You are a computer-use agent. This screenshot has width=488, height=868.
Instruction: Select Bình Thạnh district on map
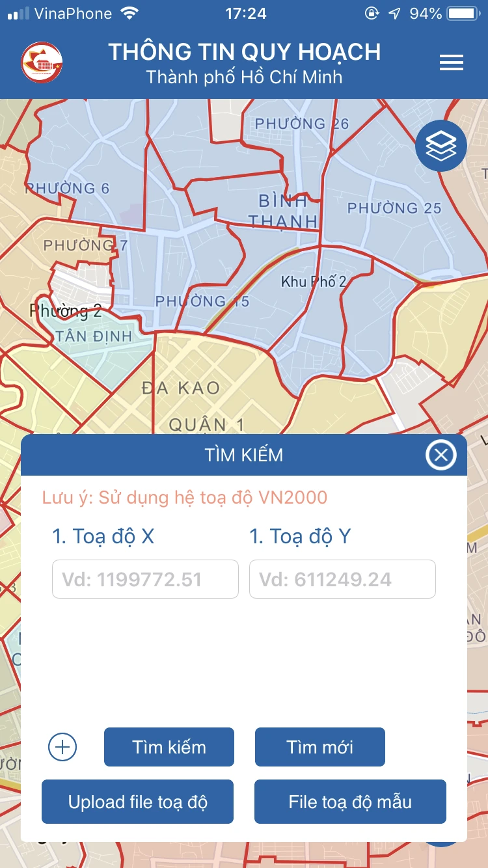coord(282,210)
